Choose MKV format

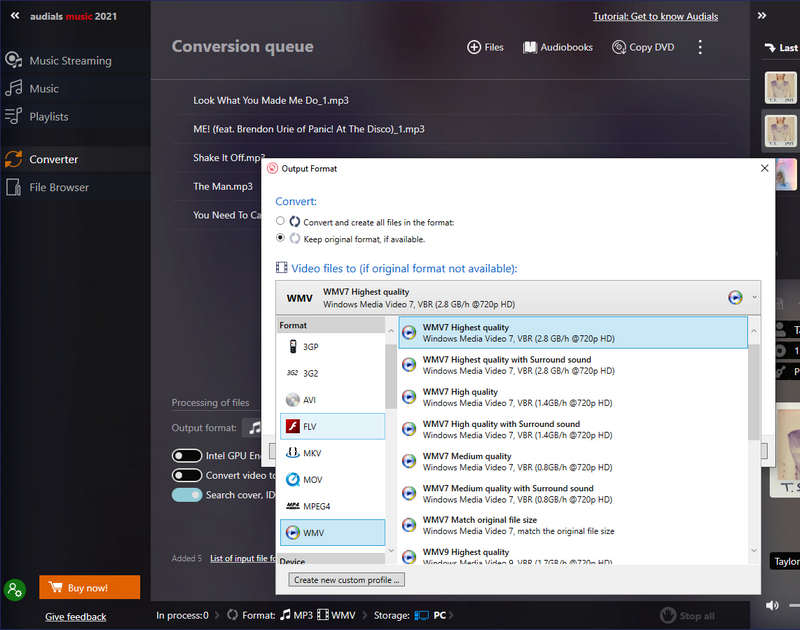tap(332, 453)
